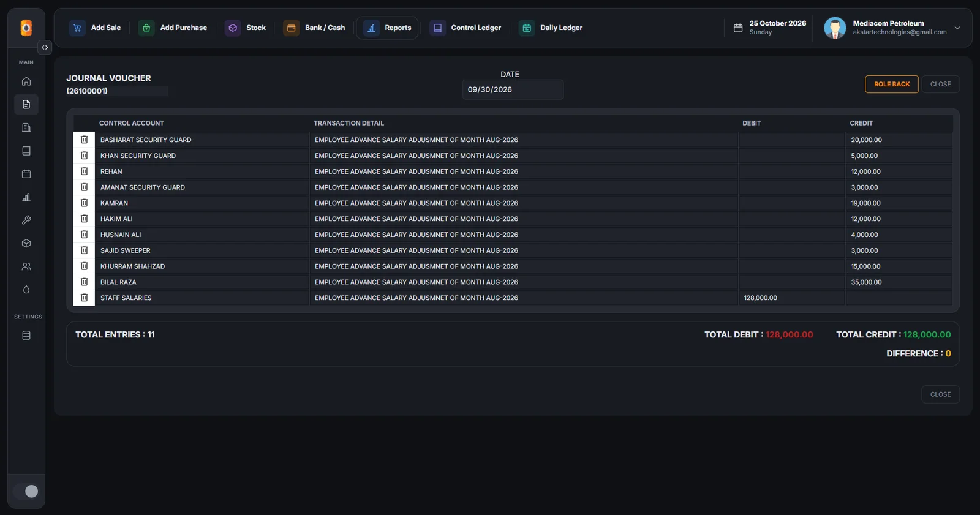Open the wrench tools icon in sidebar
Image resolution: width=980 pixels, height=515 pixels.
coord(26,220)
